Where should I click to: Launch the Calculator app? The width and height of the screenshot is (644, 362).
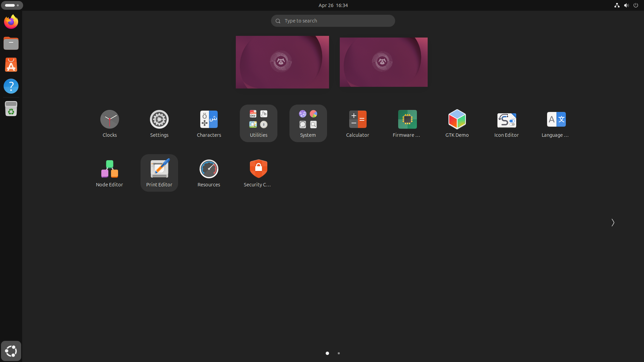click(358, 123)
